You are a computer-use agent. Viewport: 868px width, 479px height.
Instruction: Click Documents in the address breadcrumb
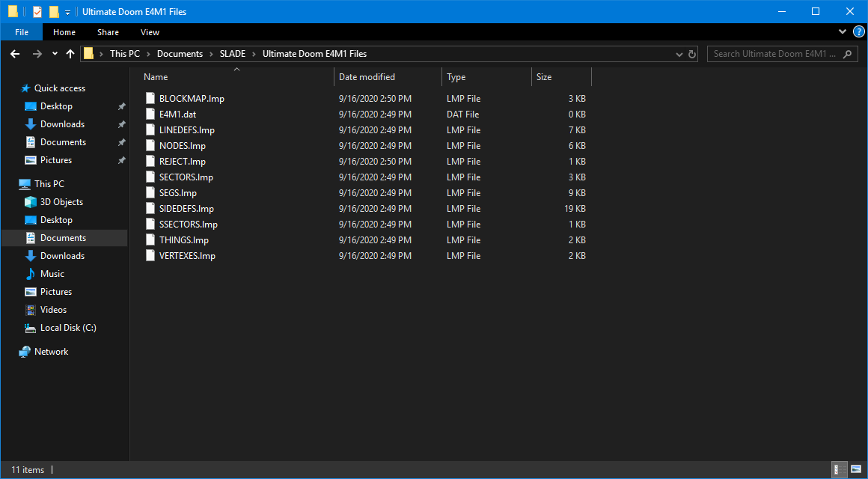[180, 54]
